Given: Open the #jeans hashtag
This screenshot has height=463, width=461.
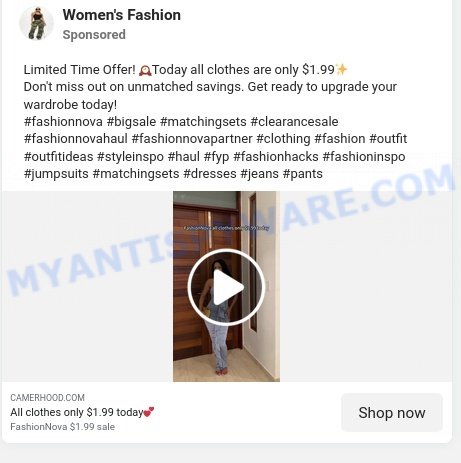Looking at the screenshot, I should coord(259,174).
